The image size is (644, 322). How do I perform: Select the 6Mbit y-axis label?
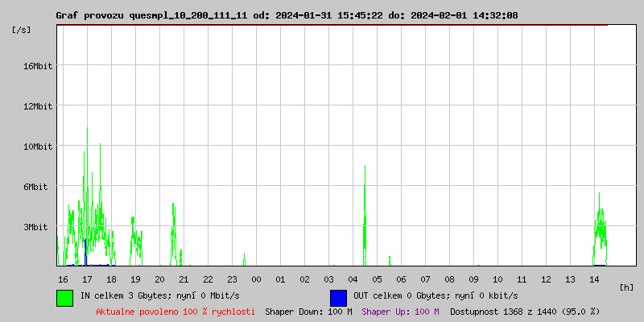[x=35, y=187]
